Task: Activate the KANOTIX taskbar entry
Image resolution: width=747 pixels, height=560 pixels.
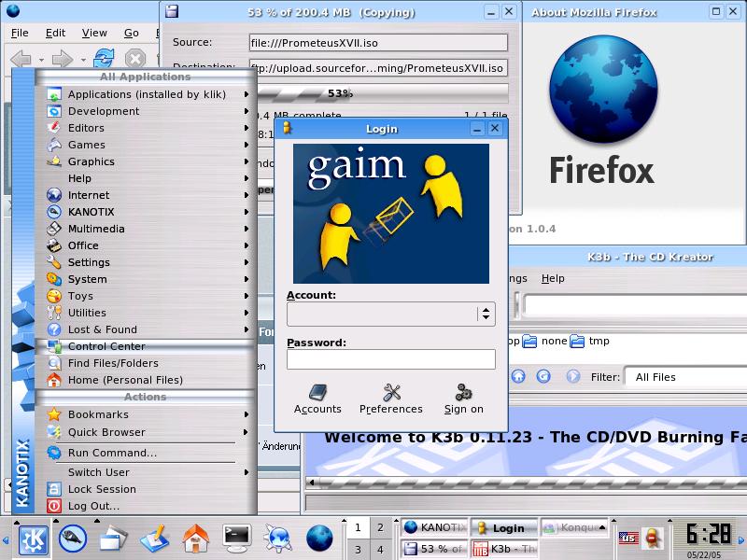Action: pos(434,527)
